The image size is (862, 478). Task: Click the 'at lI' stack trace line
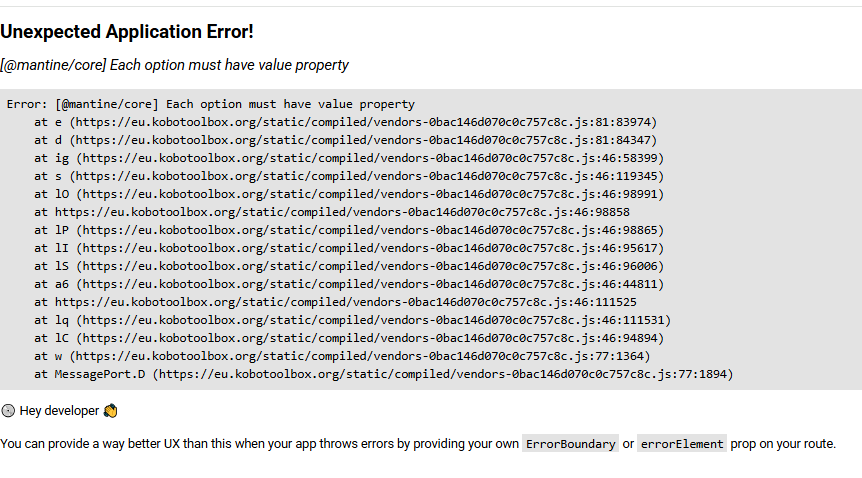(x=349, y=248)
